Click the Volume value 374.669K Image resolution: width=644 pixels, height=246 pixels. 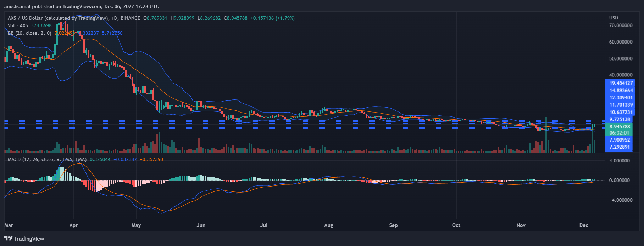coord(41,25)
